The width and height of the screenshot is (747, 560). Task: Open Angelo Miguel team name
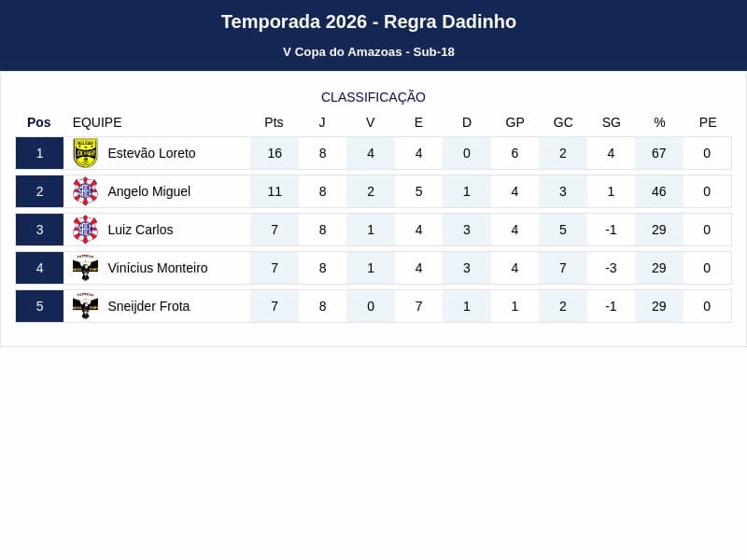[149, 191]
